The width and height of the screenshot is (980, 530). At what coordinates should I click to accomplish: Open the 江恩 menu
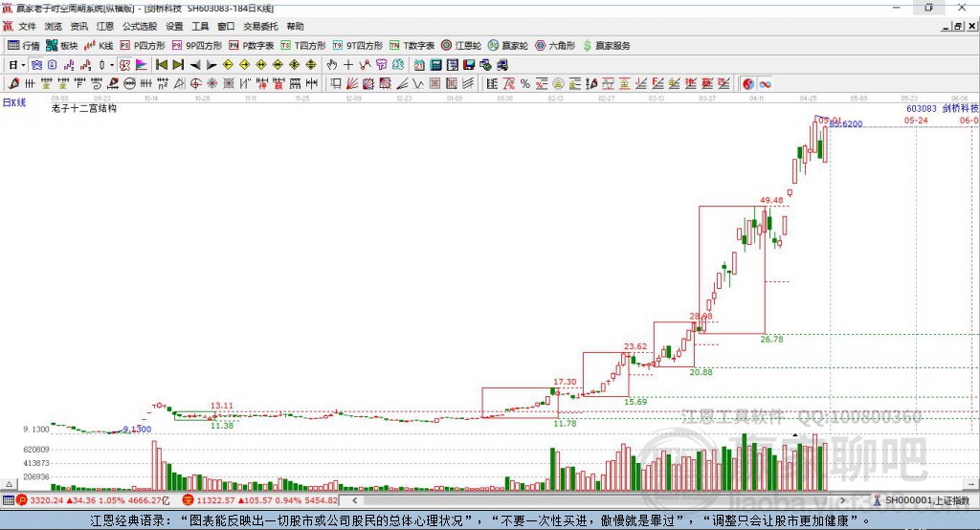point(105,26)
